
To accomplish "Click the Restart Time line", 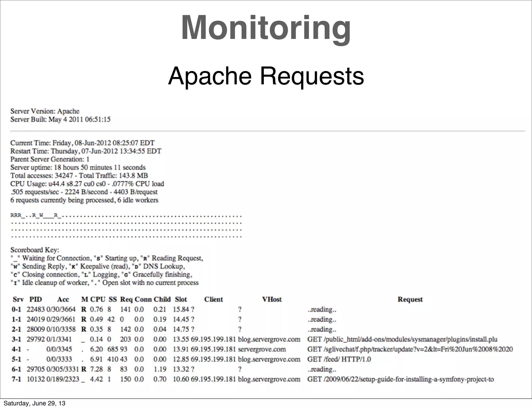I will point(86,151).
